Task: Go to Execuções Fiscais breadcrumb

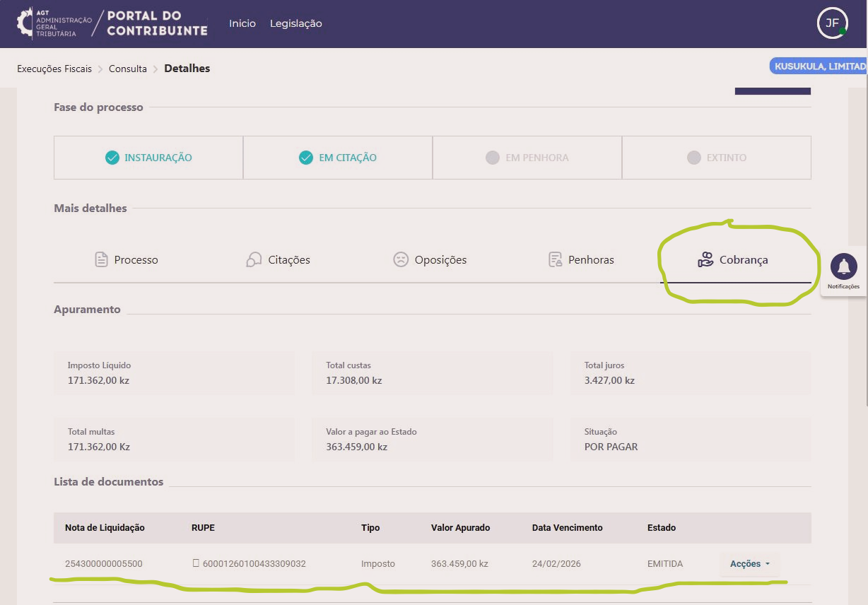Action: click(x=54, y=69)
